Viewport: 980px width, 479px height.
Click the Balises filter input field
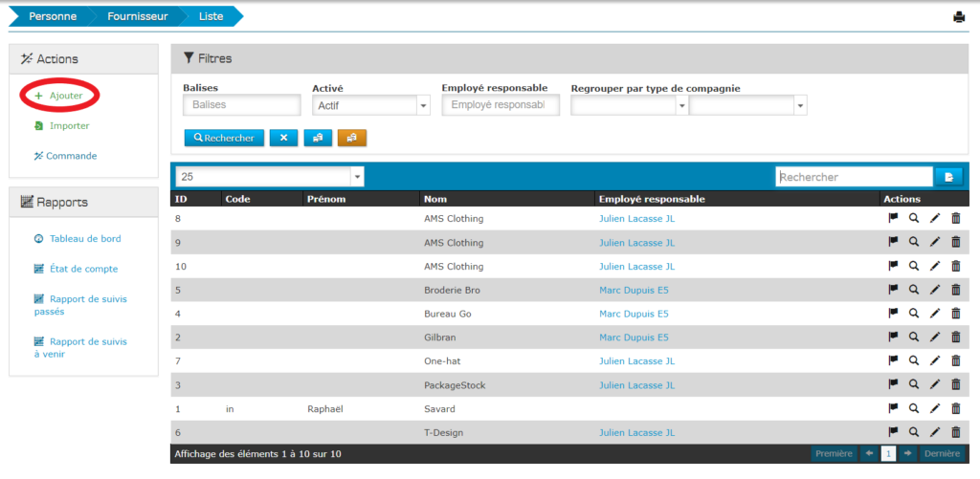241,105
